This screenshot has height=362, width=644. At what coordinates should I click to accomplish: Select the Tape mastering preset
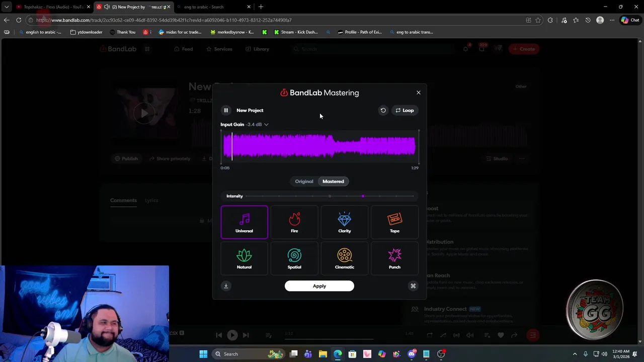(x=394, y=222)
